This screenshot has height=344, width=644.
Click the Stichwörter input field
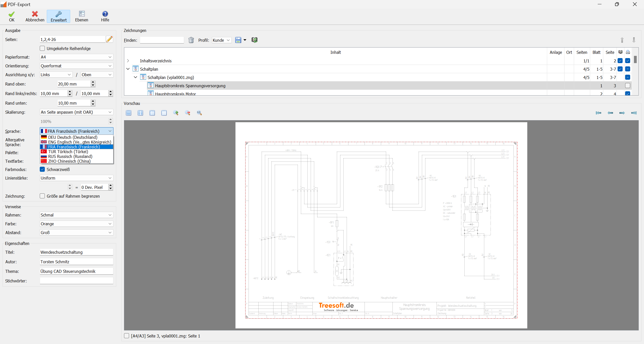click(x=76, y=281)
